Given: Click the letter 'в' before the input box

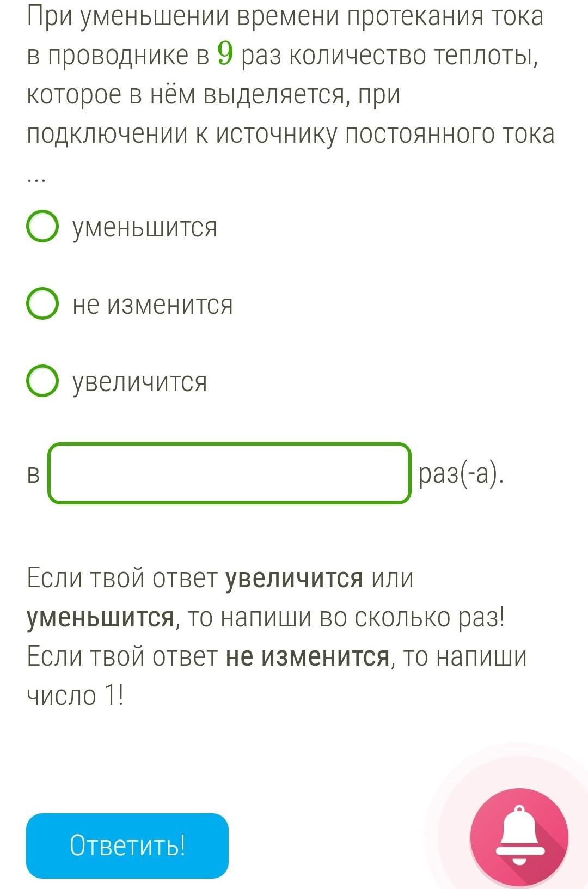Looking at the screenshot, I should point(34,474).
